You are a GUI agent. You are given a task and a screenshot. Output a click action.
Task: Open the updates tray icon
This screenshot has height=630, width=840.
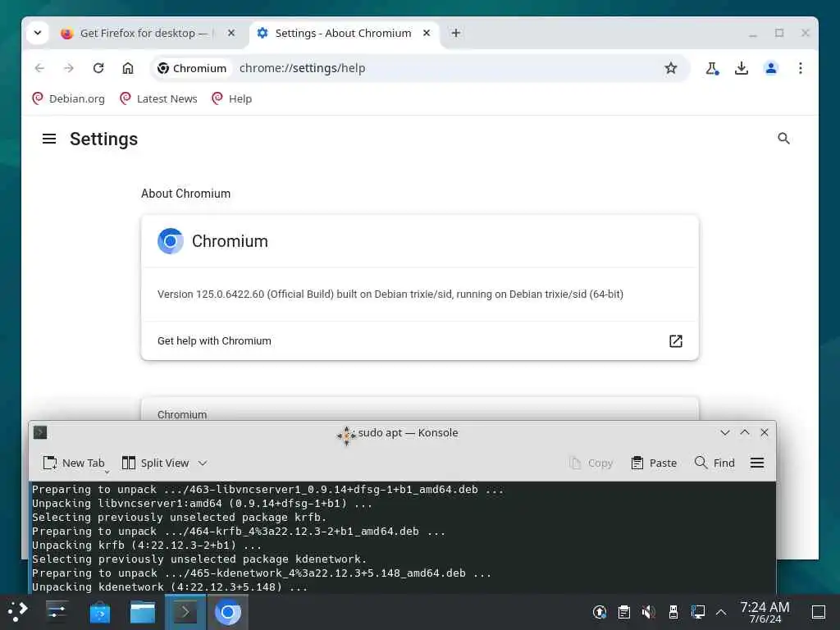click(x=600, y=612)
